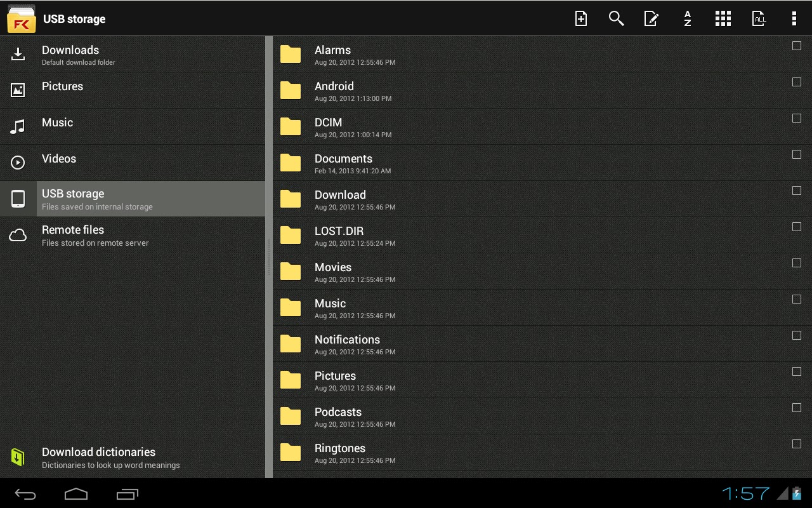This screenshot has height=508, width=812.
Task: Select Pictures in the sidebar
Action: tap(133, 91)
